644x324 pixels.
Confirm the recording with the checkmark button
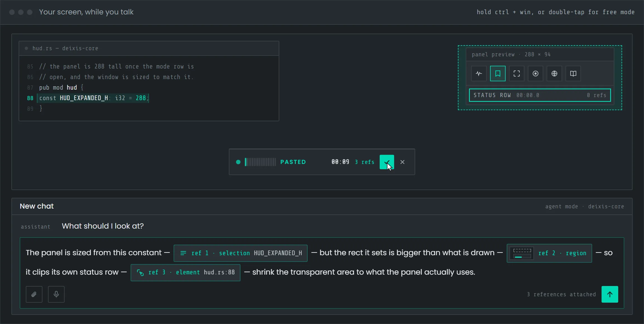[387, 162]
